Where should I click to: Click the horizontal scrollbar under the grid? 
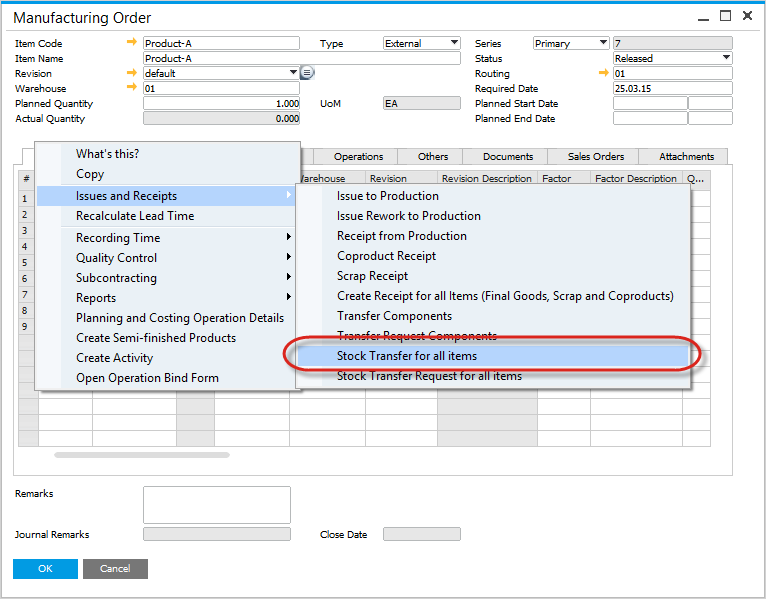coord(141,455)
